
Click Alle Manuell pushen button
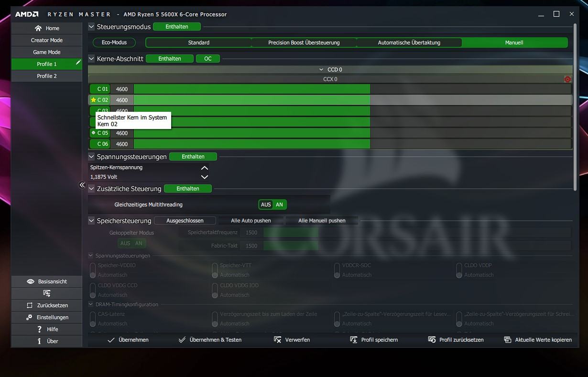click(x=322, y=221)
